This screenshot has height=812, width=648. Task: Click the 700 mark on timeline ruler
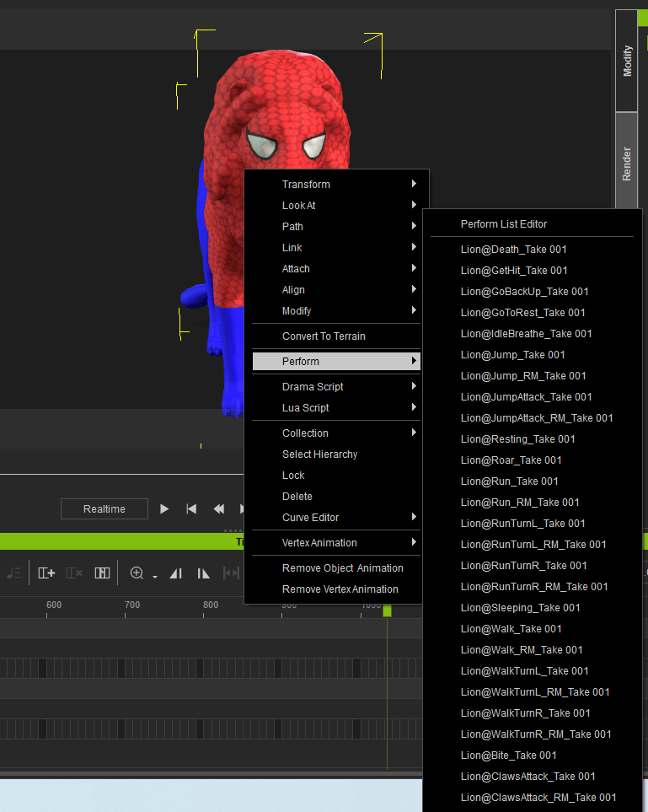coord(132,605)
